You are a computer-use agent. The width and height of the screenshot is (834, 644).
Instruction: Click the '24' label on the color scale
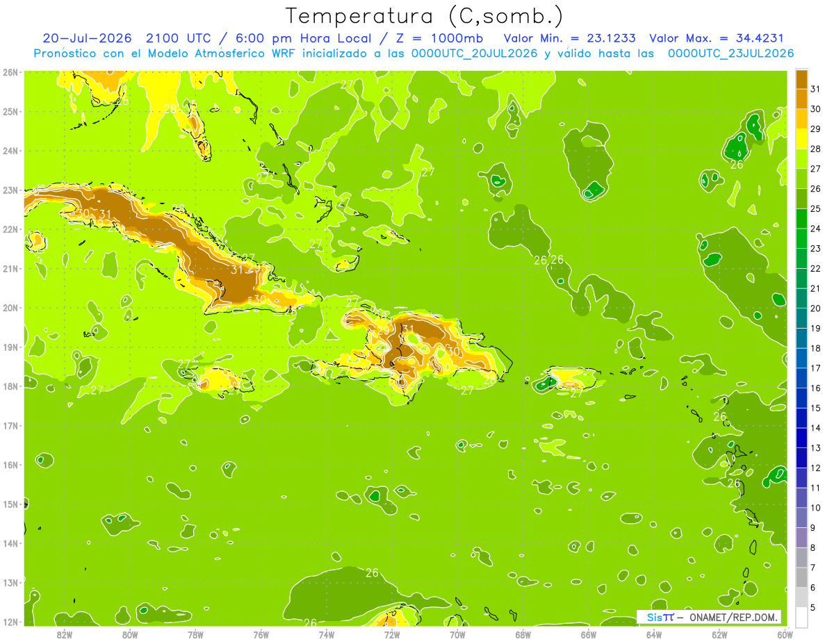816,229
